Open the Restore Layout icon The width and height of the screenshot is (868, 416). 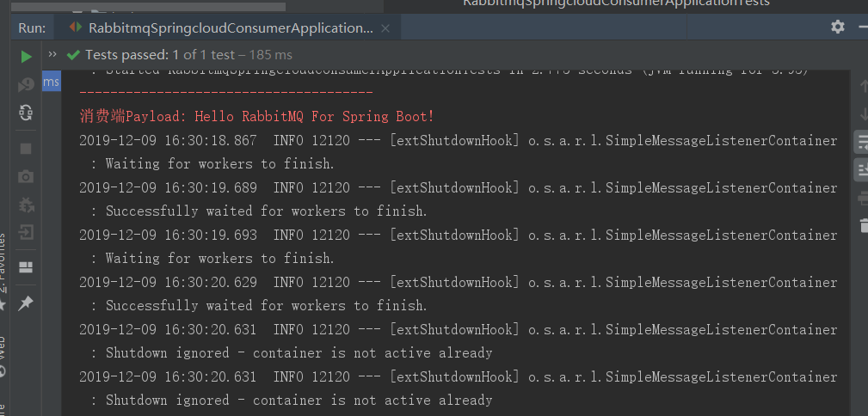[x=26, y=267]
